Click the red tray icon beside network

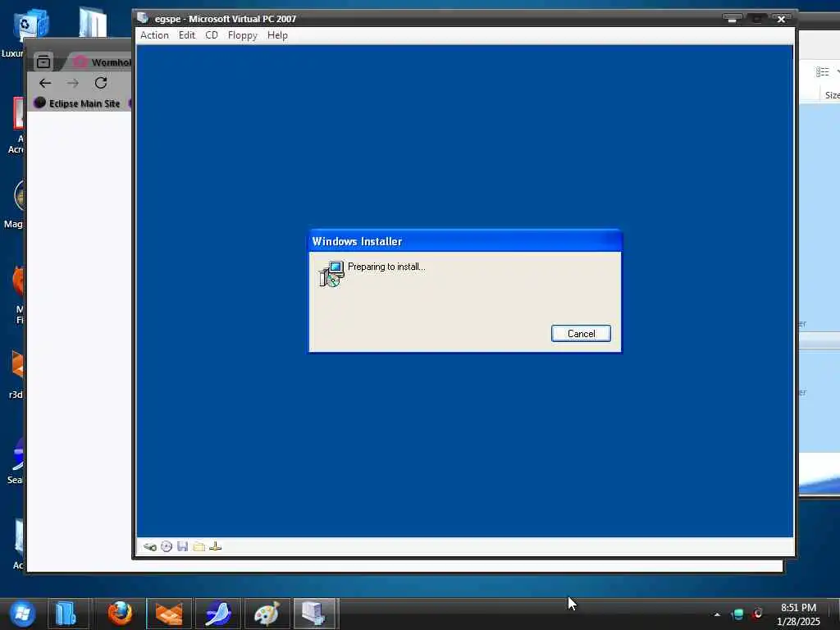point(758,614)
